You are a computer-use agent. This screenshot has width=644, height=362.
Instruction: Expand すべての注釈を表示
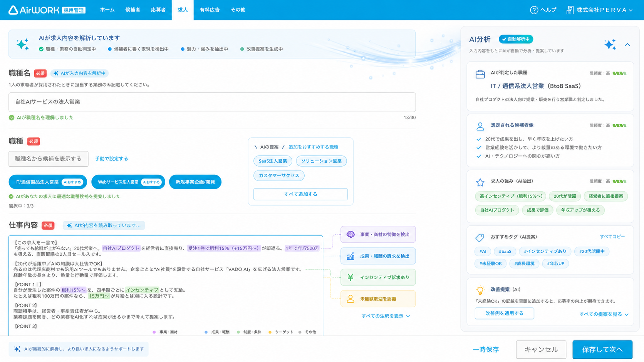click(x=386, y=316)
